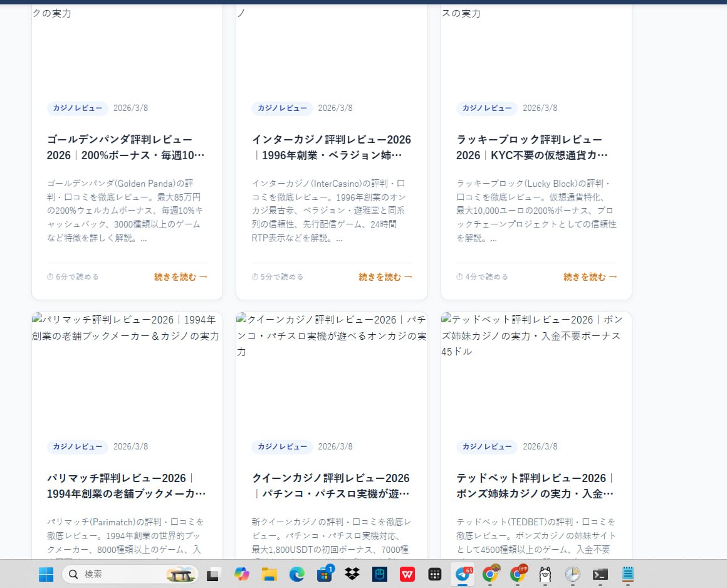Open the Terminal app in the taskbar

(600, 574)
